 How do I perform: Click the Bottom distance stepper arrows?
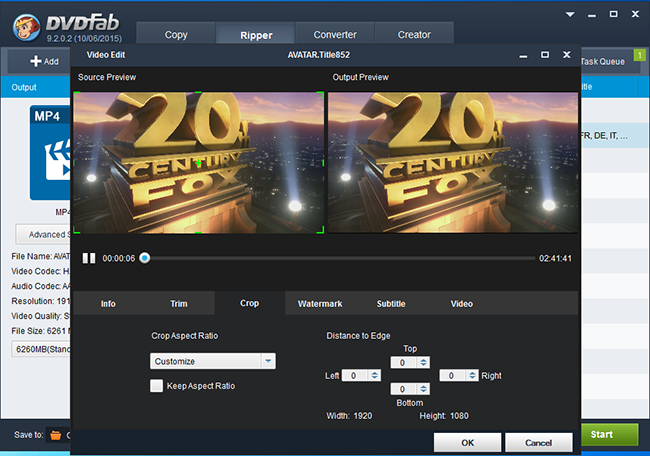[423, 389]
